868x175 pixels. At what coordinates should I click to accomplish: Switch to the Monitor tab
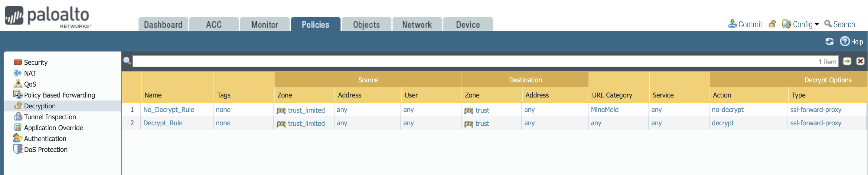(x=265, y=25)
